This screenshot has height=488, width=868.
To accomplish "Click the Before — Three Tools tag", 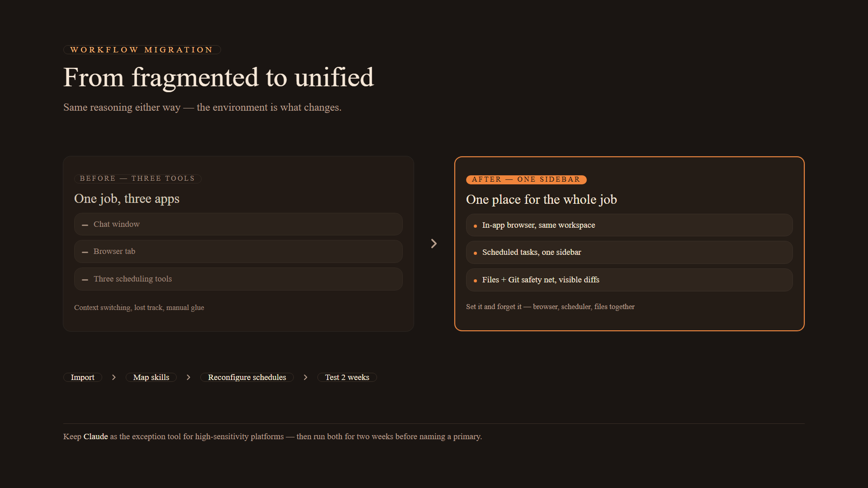I will tap(137, 178).
